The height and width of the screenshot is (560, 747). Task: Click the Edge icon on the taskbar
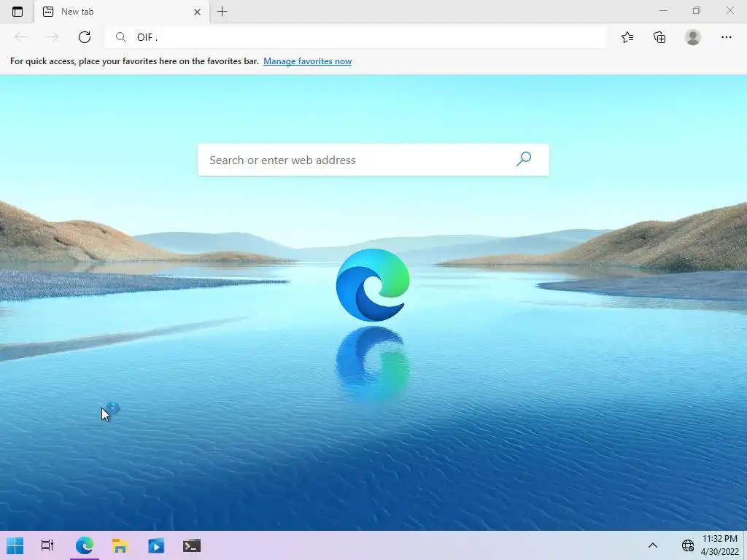[x=85, y=545]
